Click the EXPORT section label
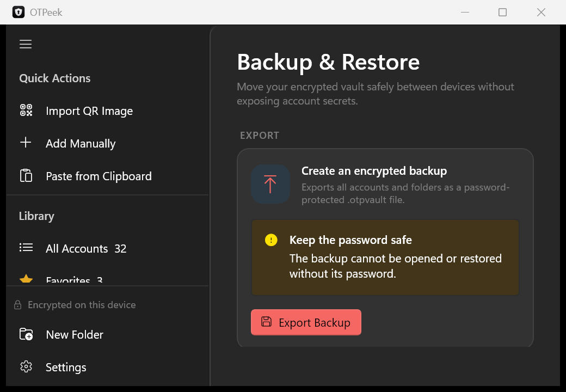Screen dimensions: 566x392 point(260,136)
